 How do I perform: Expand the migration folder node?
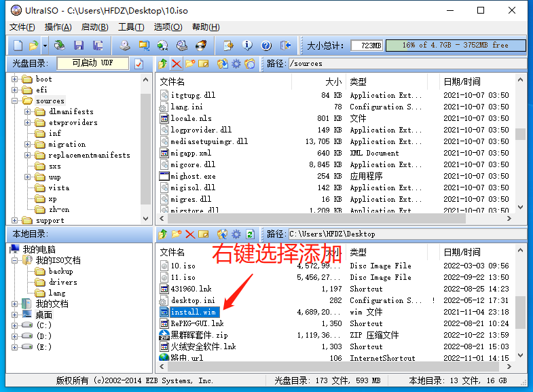(x=28, y=145)
